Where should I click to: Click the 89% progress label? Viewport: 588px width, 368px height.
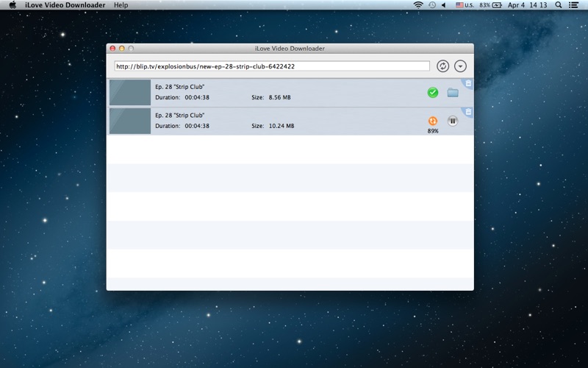pyautogui.click(x=433, y=131)
